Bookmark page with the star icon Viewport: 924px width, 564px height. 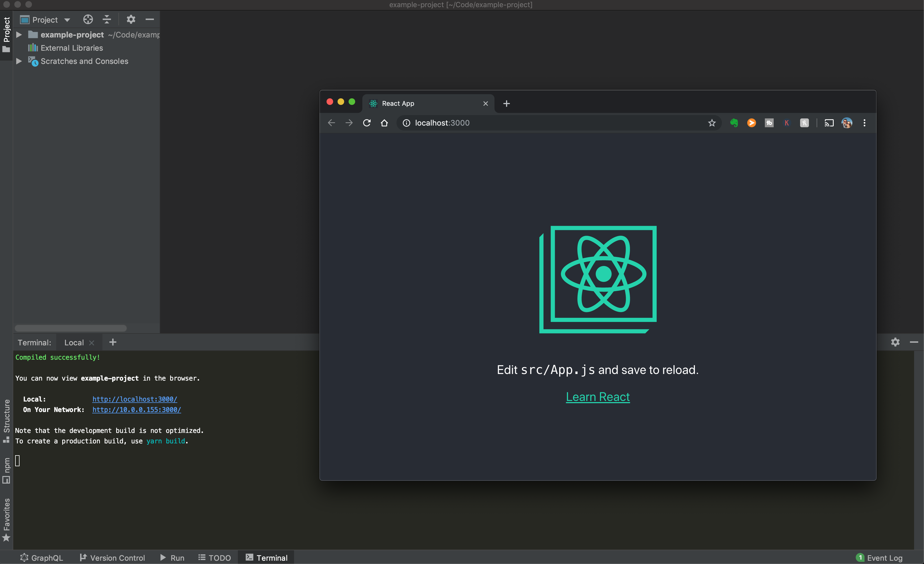[711, 123]
